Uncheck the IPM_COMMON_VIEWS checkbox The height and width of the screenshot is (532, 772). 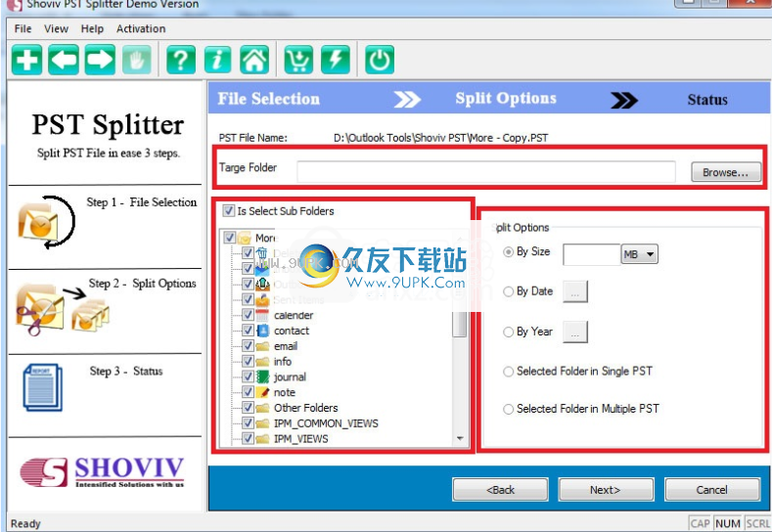[x=249, y=423]
